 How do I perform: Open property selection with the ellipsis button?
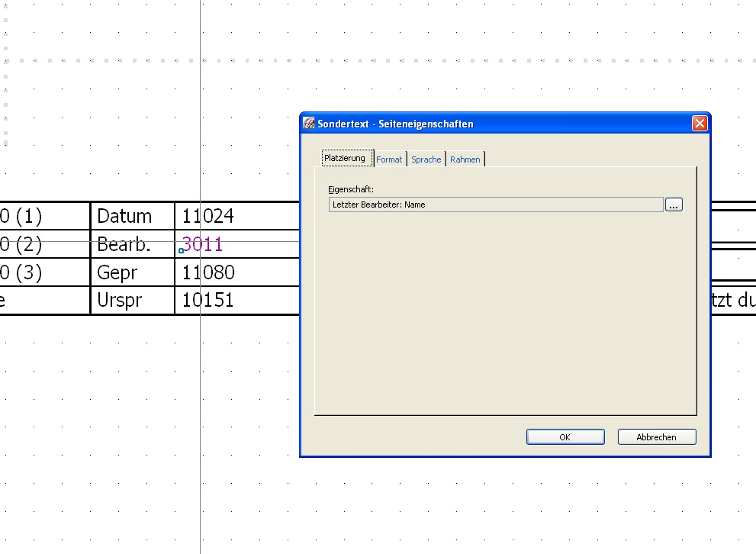pyautogui.click(x=674, y=205)
